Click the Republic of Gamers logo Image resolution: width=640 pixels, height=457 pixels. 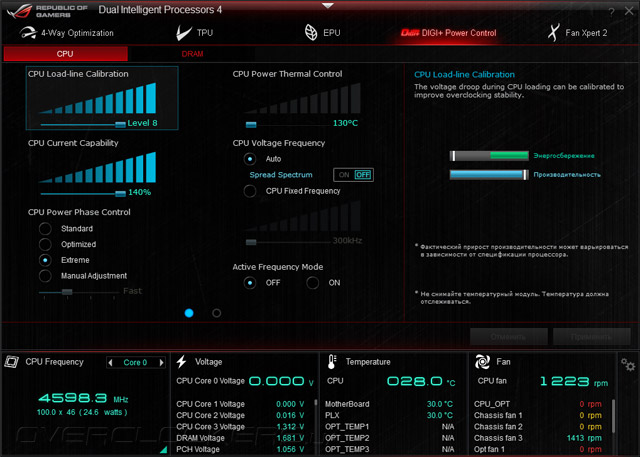click(x=47, y=11)
